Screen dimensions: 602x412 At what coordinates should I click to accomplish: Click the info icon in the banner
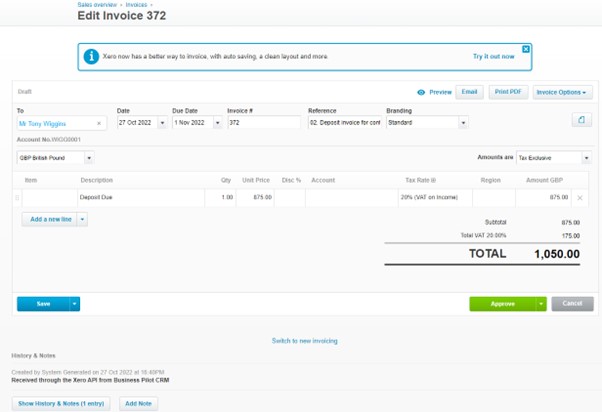click(x=92, y=57)
